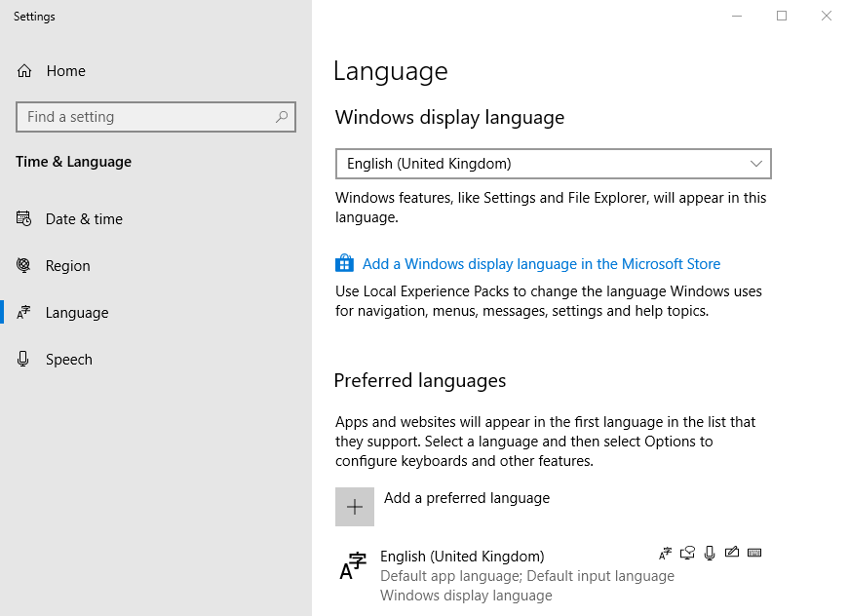Click the Date & time calendar icon
The image size is (849, 616).
tap(23, 218)
